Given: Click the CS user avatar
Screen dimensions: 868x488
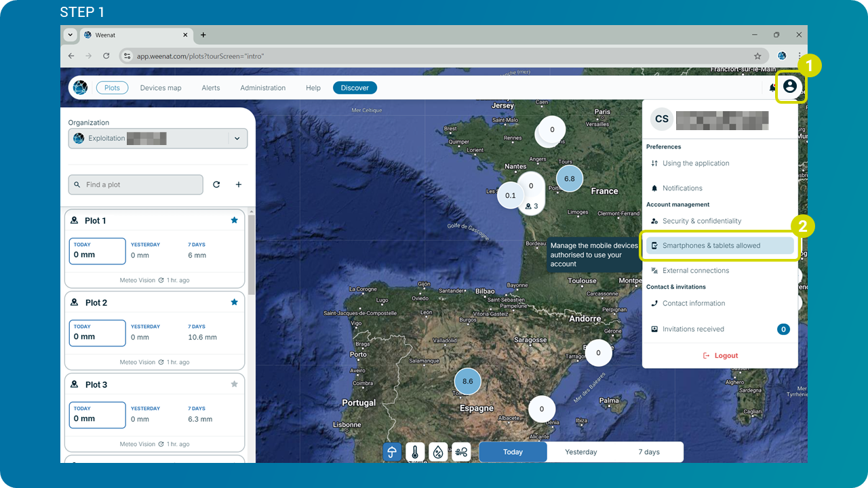Looking at the screenshot, I should point(662,119).
